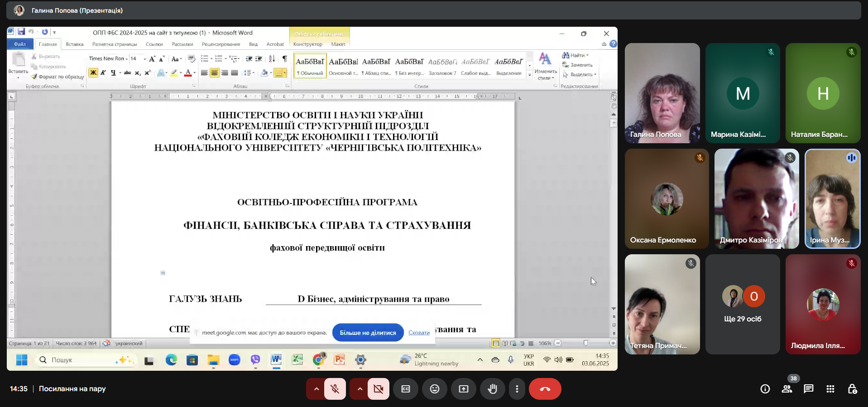Switch to the Вставка tab
Screen dimensions: 868x407
pos(75,44)
